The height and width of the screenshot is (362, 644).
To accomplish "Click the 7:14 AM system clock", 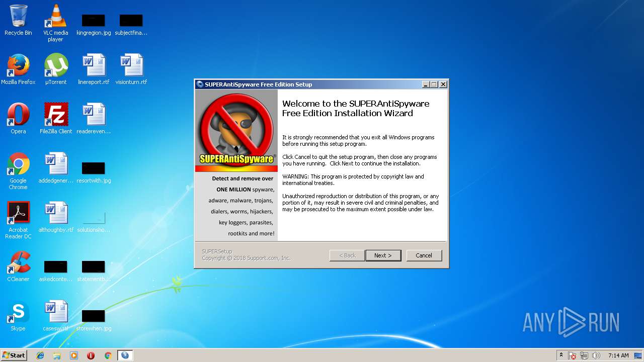I will click(618, 355).
